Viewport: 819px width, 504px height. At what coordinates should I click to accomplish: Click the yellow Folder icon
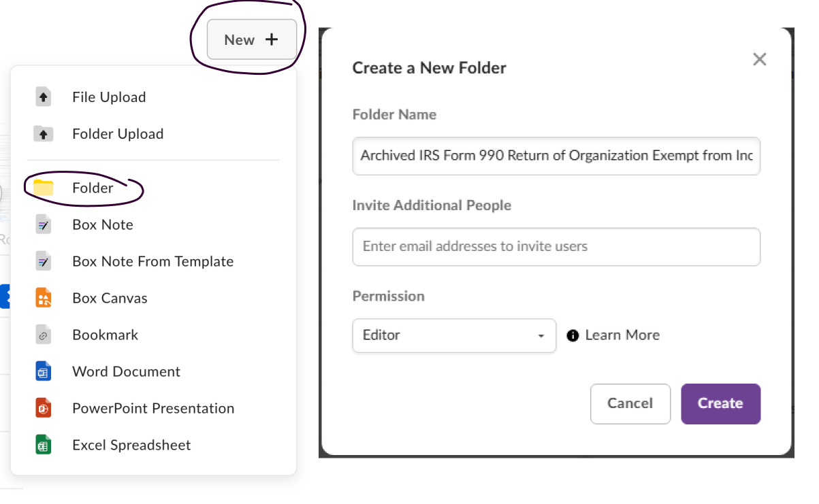point(44,188)
